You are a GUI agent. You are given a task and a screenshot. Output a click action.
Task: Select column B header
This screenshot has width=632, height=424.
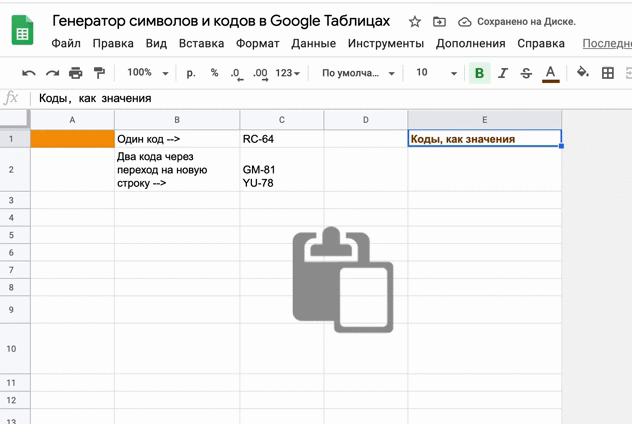tap(177, 120)
